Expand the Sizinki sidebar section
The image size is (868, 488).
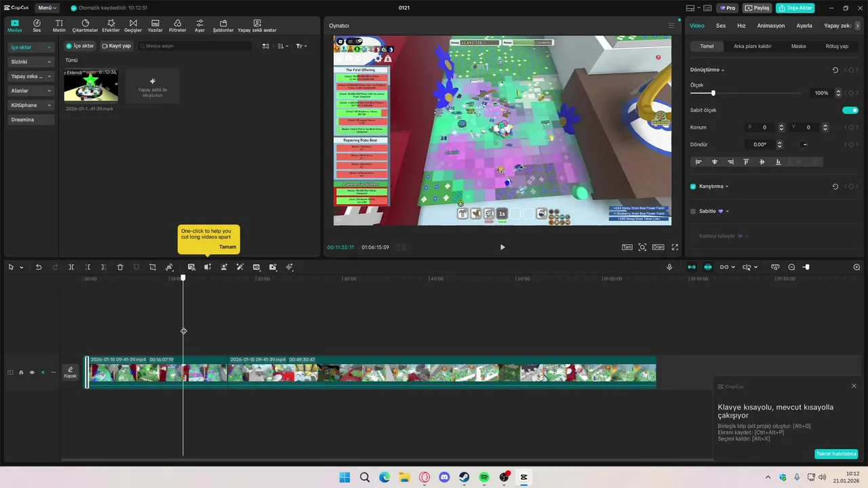tap(31, 62)
